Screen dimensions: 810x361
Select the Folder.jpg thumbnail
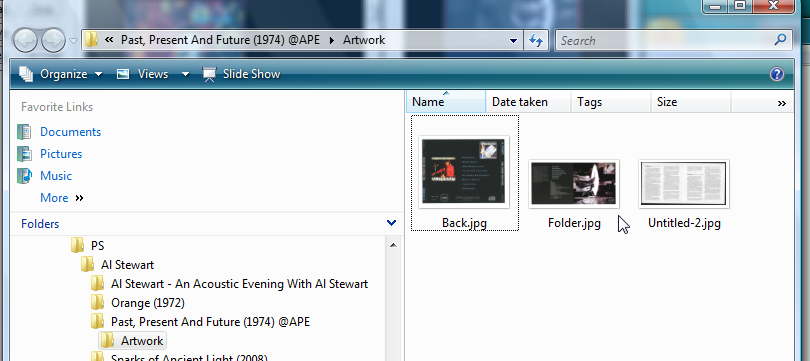click(x=574, y=184)
